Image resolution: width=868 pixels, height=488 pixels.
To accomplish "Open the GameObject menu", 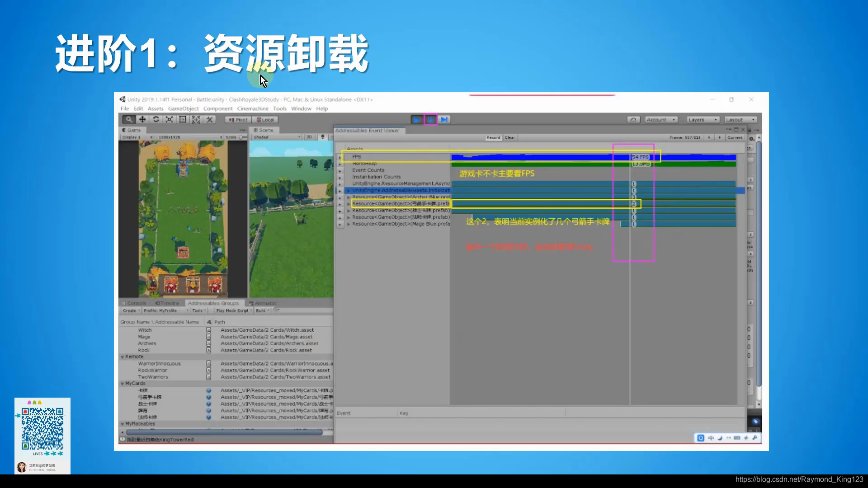I will point(183,108).
